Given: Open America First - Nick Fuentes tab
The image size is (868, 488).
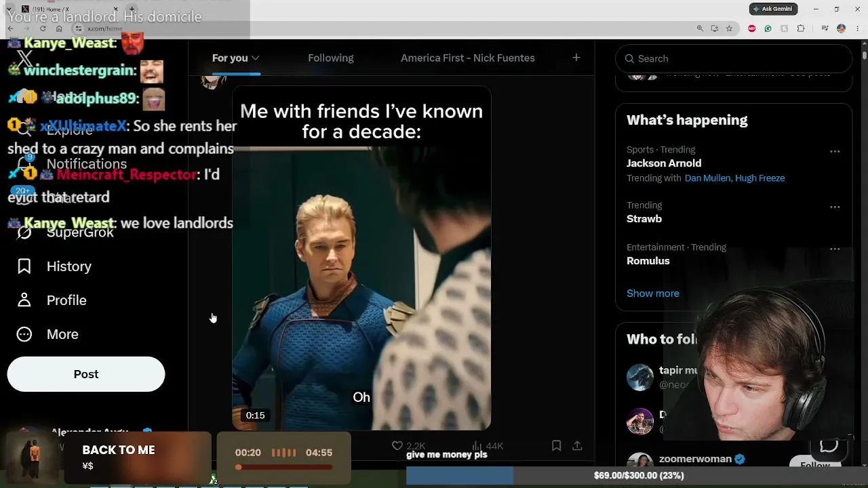Looking at the screenshot, I should point(468,58).
